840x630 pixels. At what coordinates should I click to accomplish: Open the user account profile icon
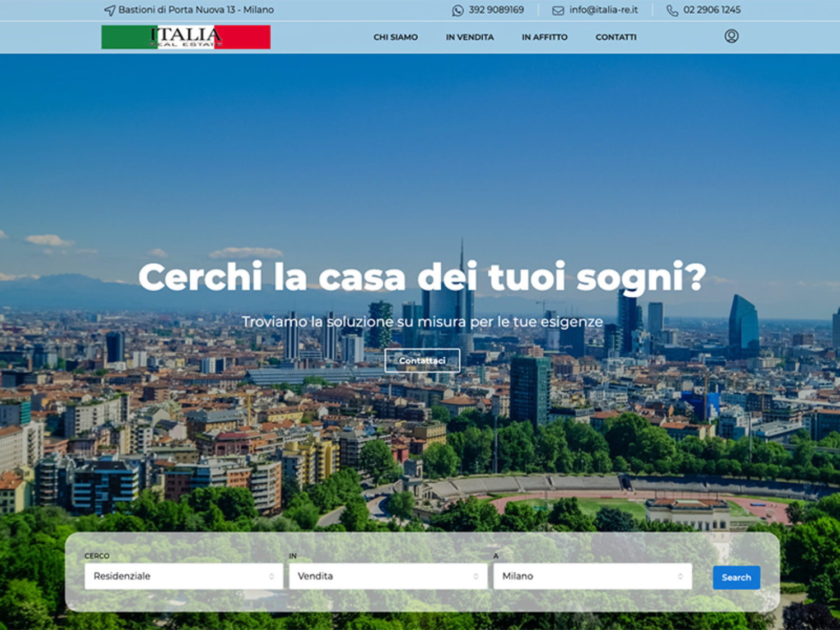[731, 36]
